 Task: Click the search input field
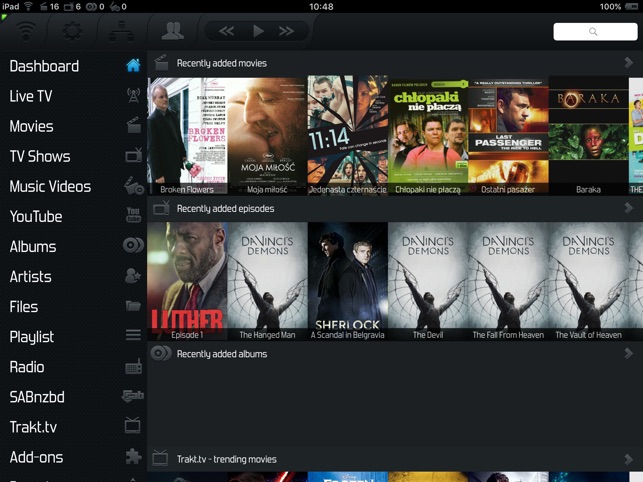595,32
